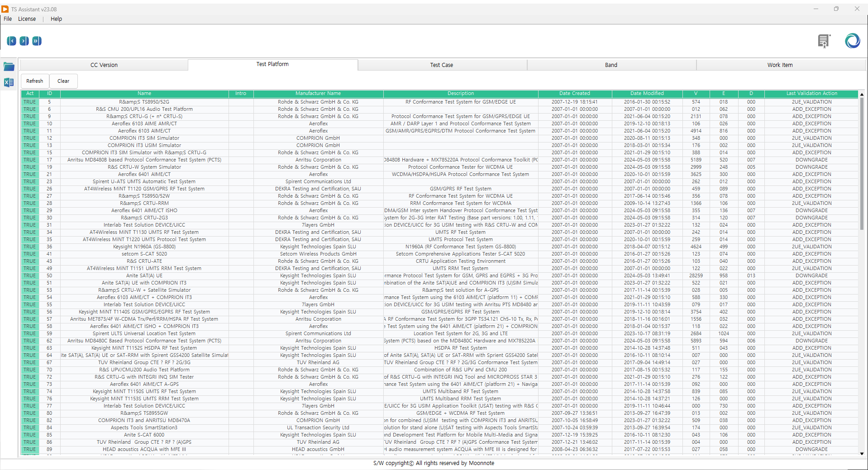The width and height of the screenshot is (868, 470).
Task: Click the scrollbar up arrow
Action: [x=862, y=94]
